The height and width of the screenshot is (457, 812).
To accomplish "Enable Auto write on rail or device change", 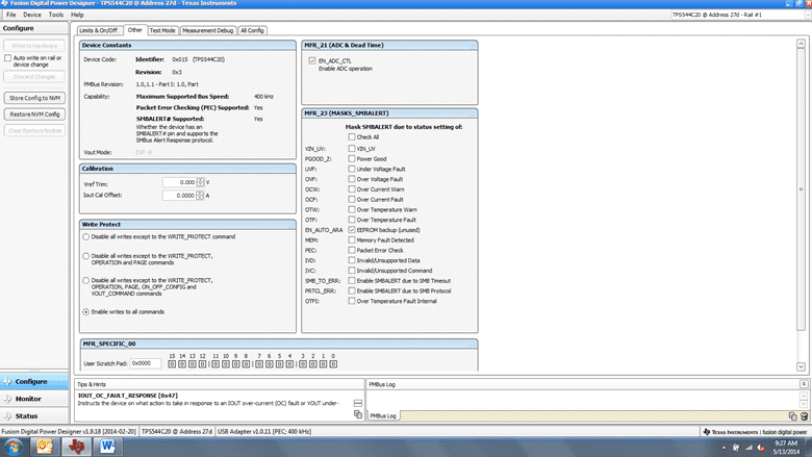I will point(8,58).
